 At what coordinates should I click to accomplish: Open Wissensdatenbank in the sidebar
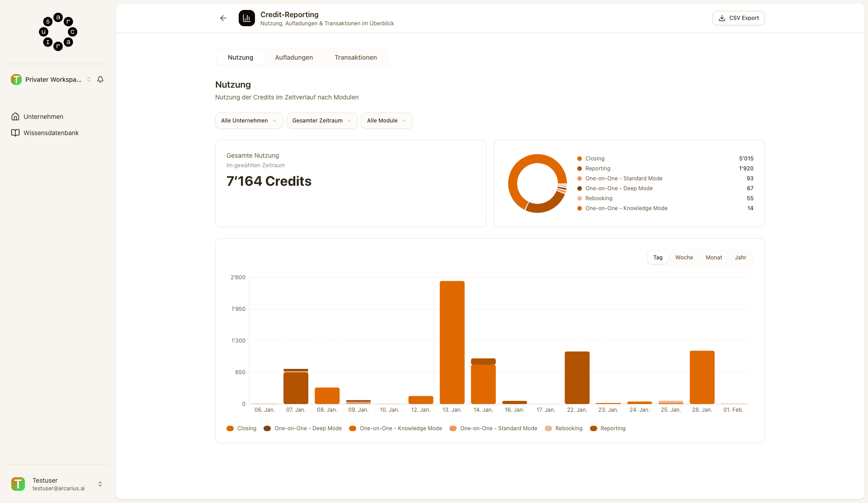coord(51,133)
